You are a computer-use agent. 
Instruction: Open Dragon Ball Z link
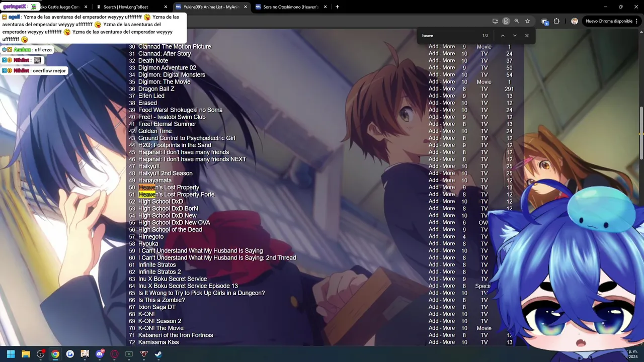[x=156, y=89]
